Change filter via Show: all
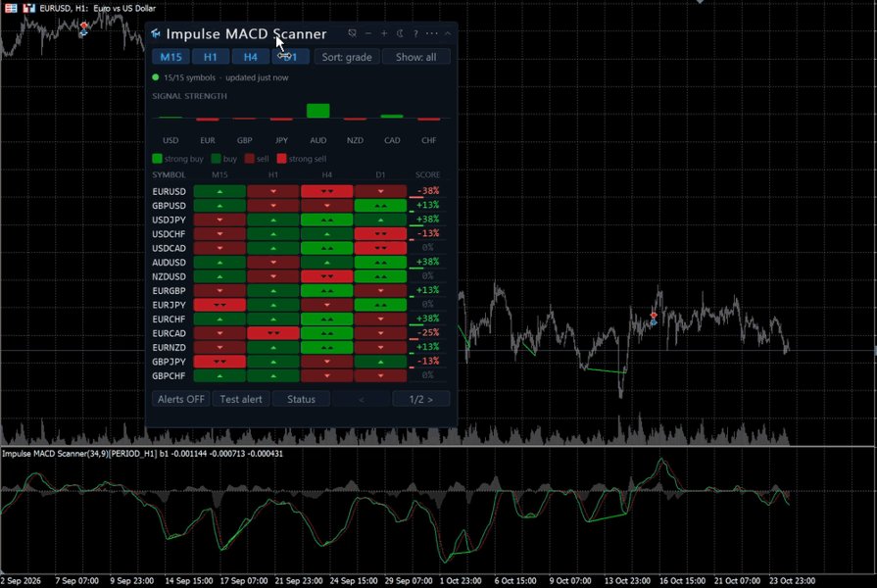The width and height of the screenshot is (877, 588). coord(415,57)
